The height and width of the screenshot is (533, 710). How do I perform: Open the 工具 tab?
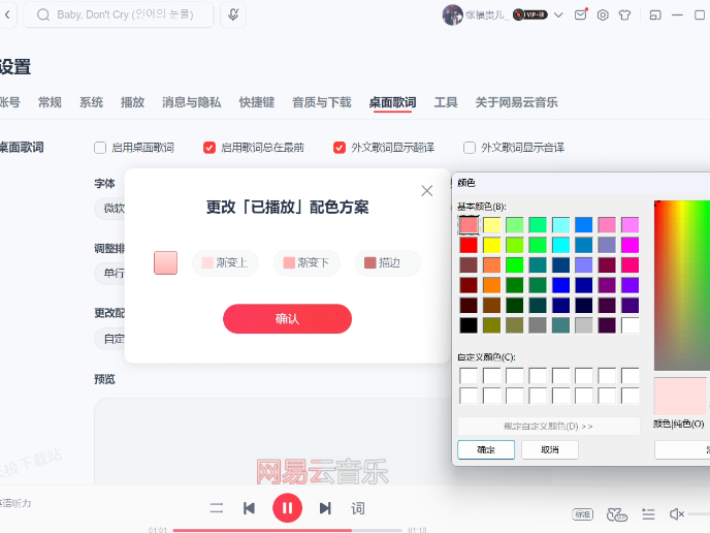click(446, 102)
